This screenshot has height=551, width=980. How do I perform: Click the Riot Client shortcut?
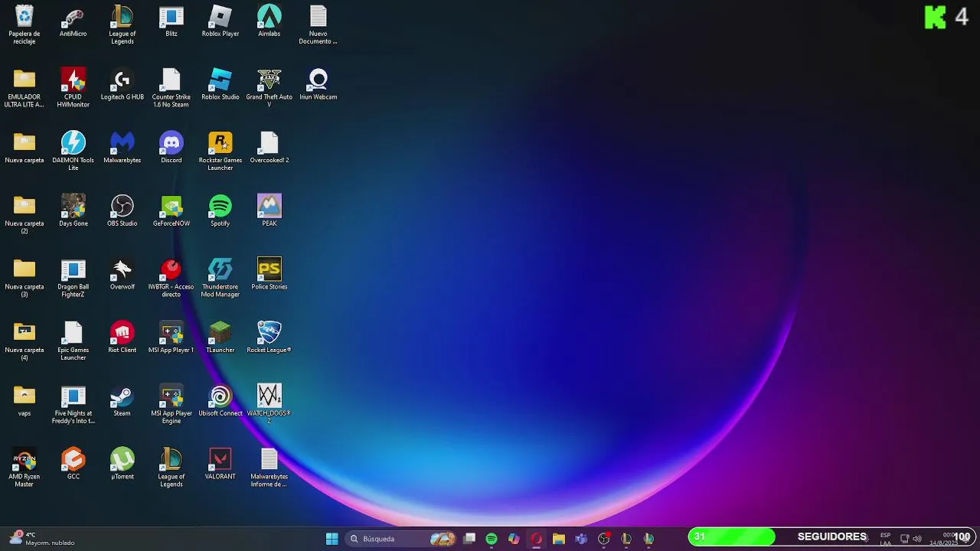(122, 337)
